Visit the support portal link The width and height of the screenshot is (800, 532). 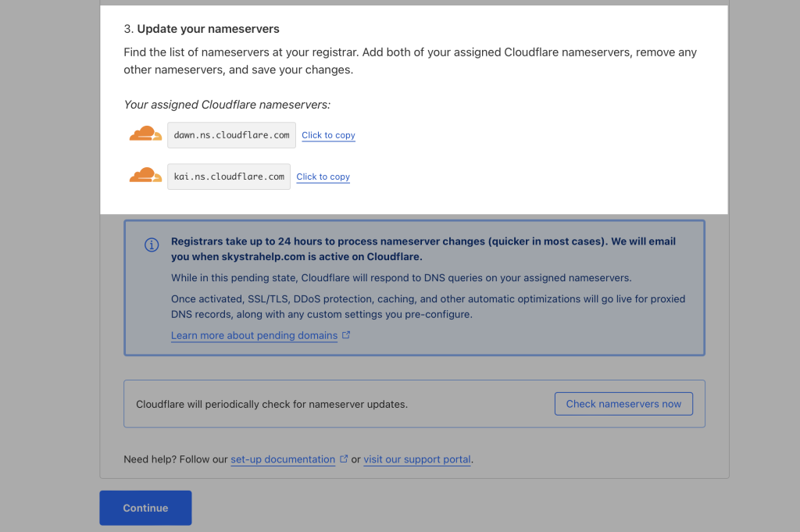coord(416,459)
